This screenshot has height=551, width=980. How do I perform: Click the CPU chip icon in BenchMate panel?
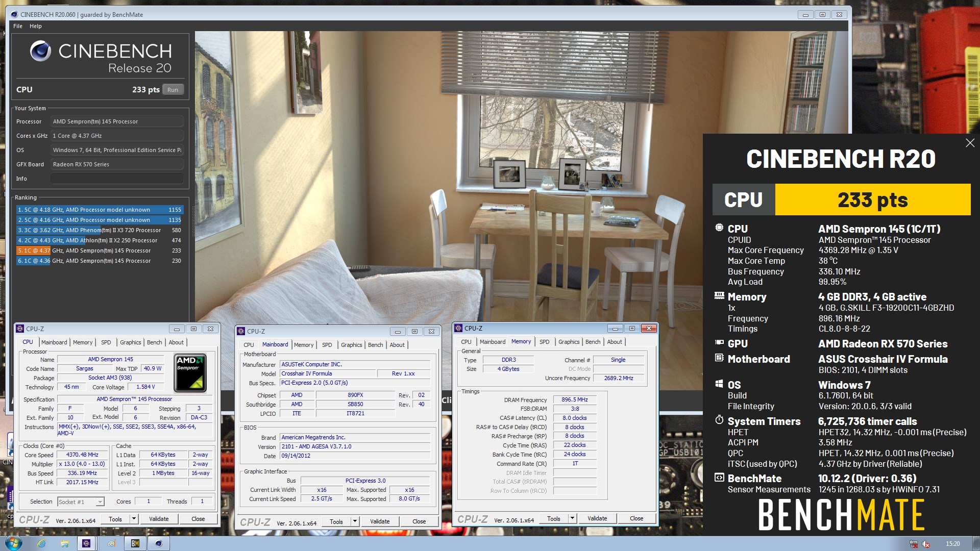[x=719, y=228]
